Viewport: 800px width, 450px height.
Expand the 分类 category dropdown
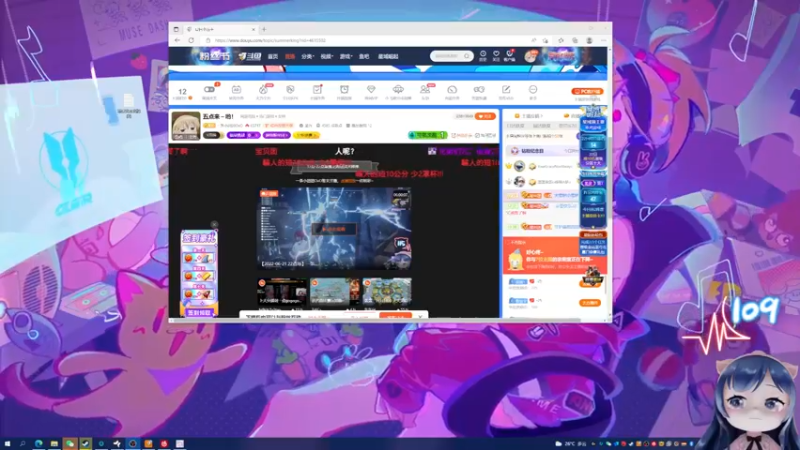point(308,57)
